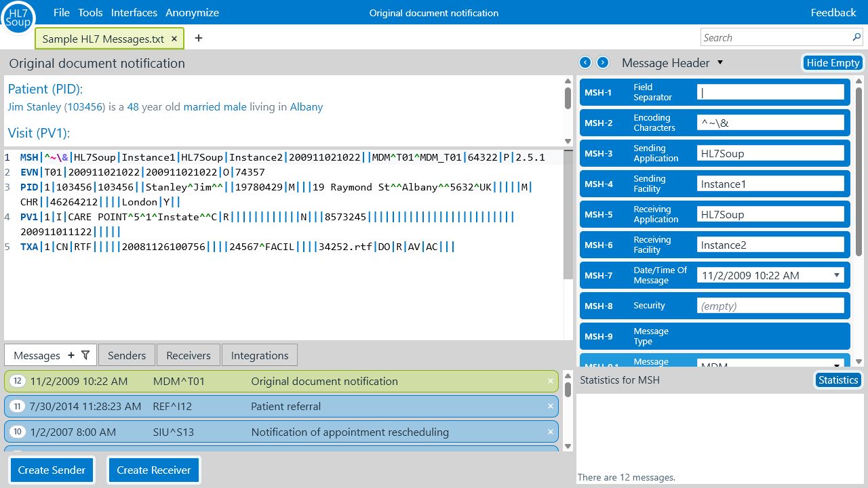Edit the MSH-6 Receiving Facility field
This screenshot has width=868, height=488.
[x=770, y=245]
